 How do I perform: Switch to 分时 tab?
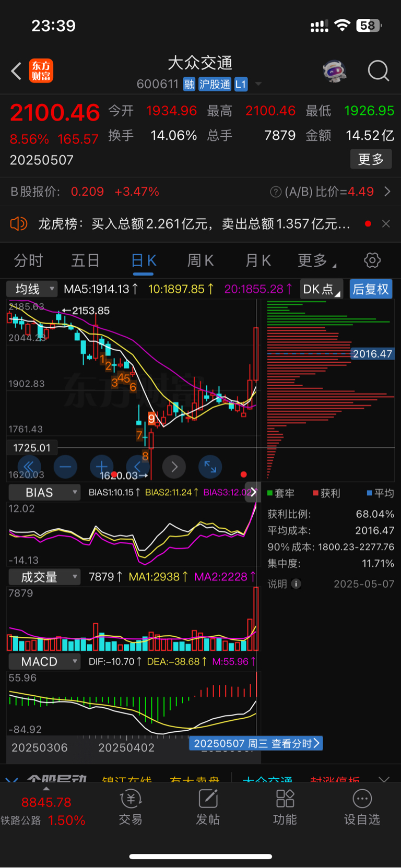[28, 260]
